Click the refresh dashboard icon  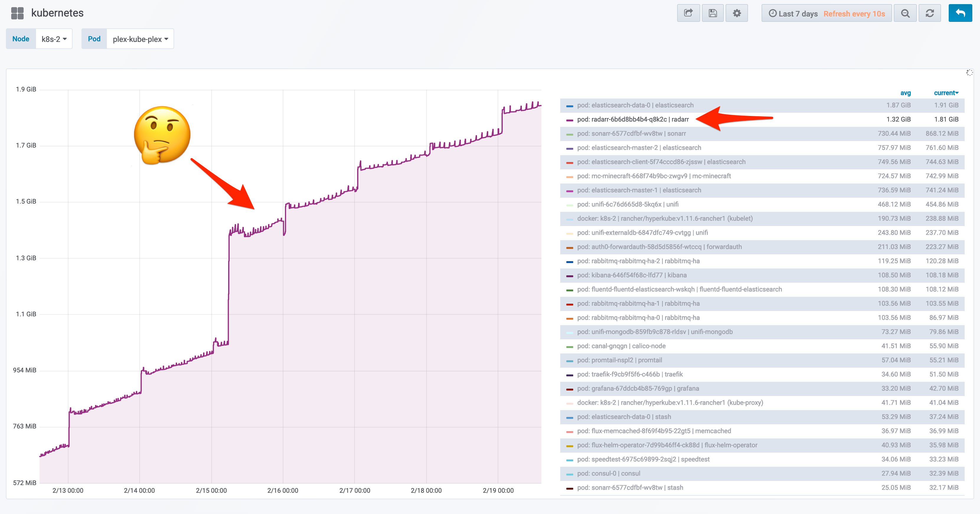[x=930, y=13]
